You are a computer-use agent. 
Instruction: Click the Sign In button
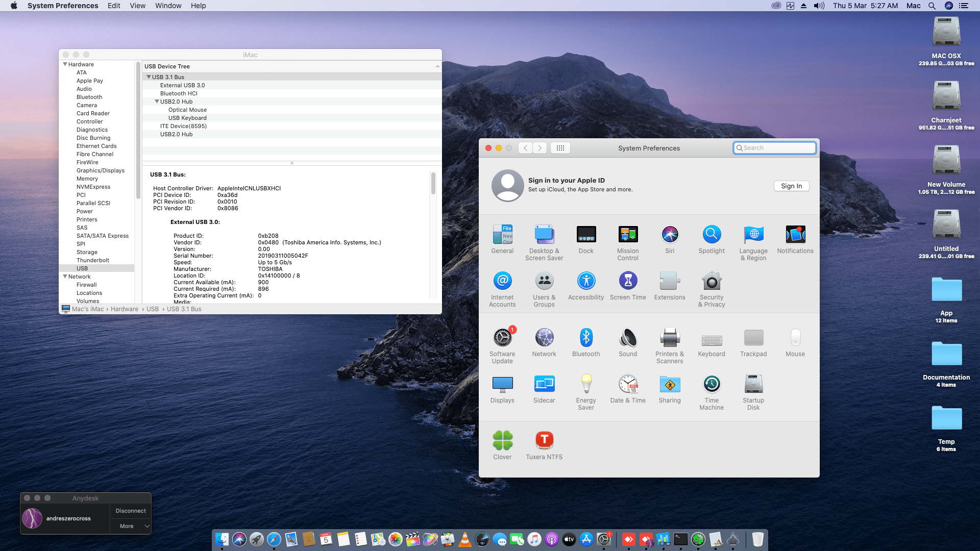click(791, 186)
